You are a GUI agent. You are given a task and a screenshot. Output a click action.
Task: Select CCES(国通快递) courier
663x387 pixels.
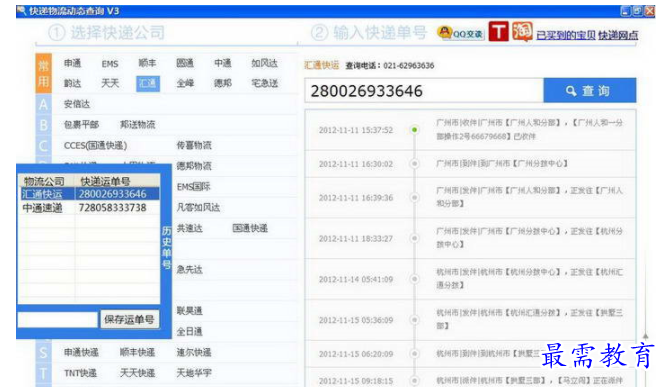click(95, 145)
